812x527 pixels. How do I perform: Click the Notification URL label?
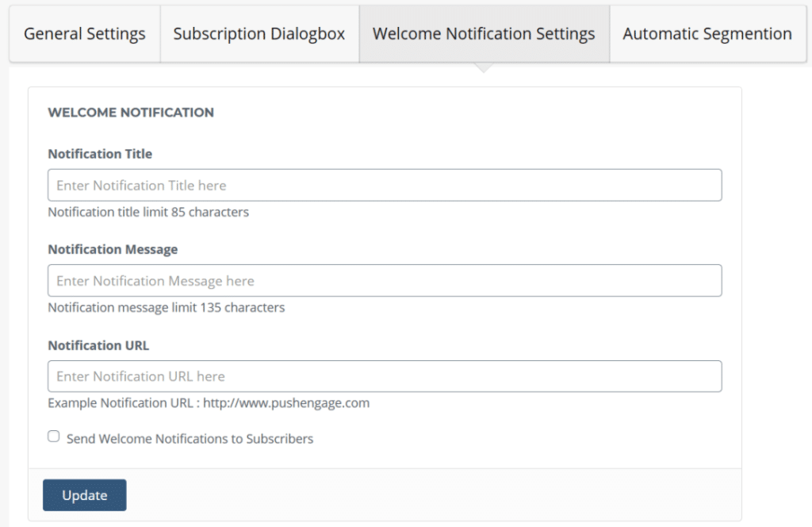tap(98, 345)
